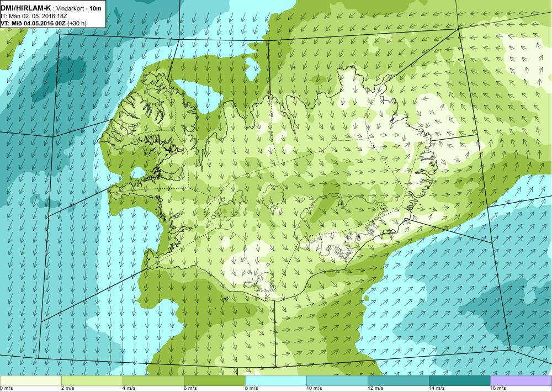Click the 4–6 m/s green legend swatch
This screenshot has width=552, height=392.
click(x=153, y=381)
